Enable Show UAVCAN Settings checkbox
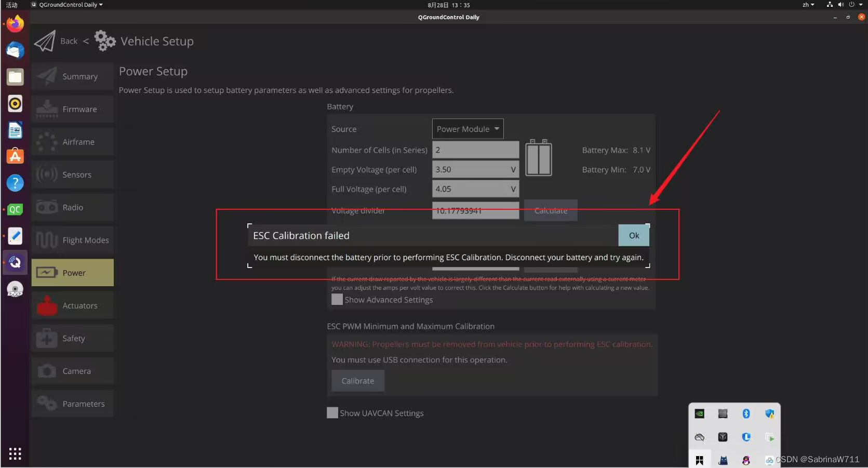Screen dimensions: 868x468 click(x=332, y=413)
